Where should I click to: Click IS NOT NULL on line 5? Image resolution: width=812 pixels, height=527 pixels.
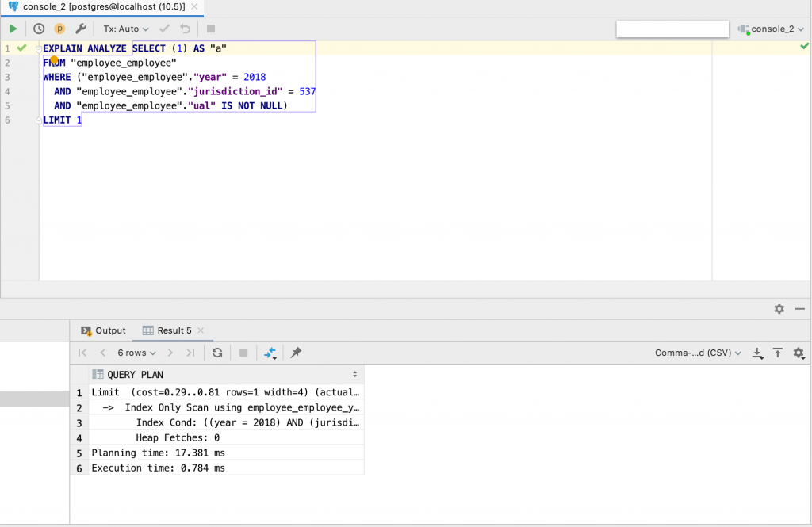pyautogui.click(x=252, y=105)
